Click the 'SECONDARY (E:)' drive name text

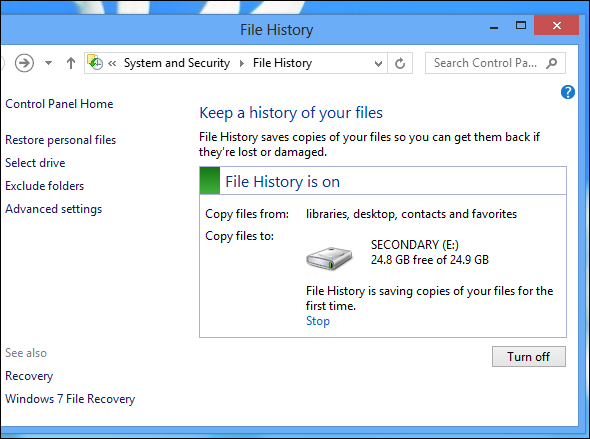415,245
